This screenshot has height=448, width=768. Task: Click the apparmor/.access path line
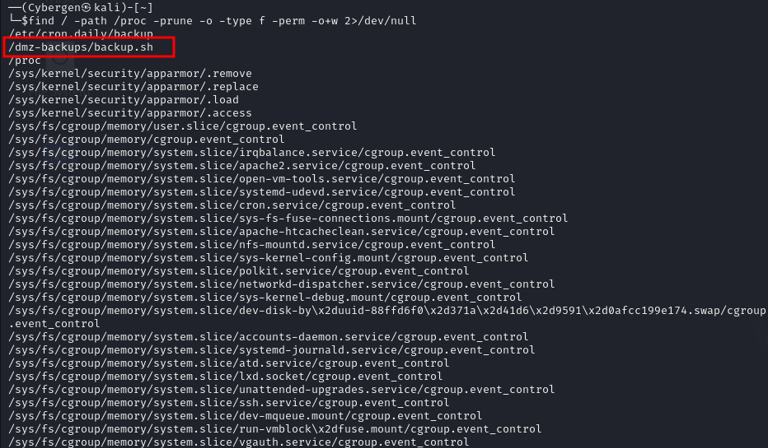130,113
